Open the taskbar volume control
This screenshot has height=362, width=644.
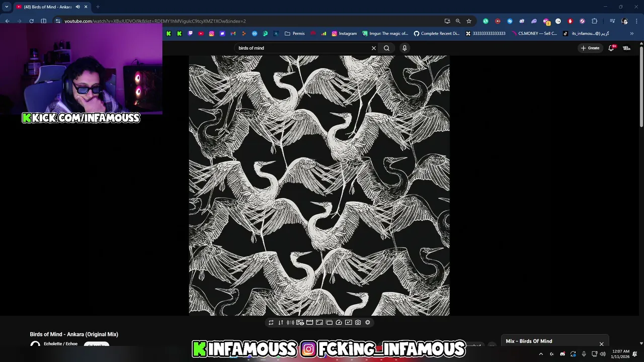click(602, 354)
